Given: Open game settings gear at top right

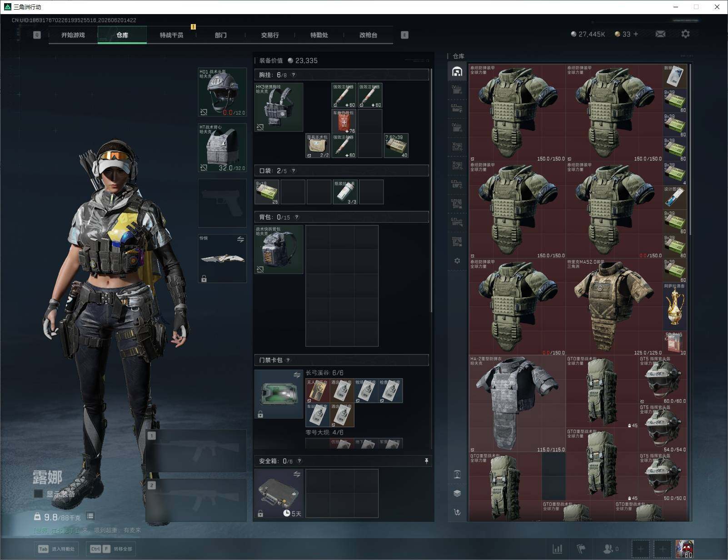Looking at the screenshot, I should click(x=685, y=34).
